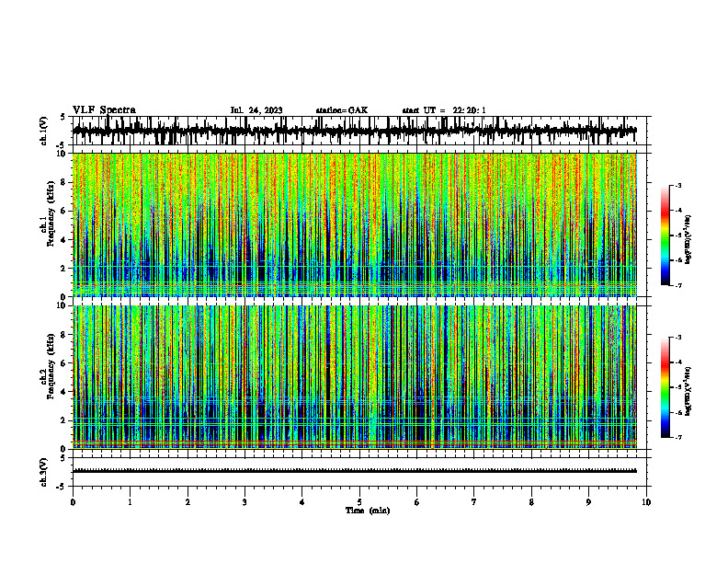Viewport: 728px width, 563px height.
Task: Select the ch.1 "Frequency (kHz)" axis label
Action: (x=51, y=214)
